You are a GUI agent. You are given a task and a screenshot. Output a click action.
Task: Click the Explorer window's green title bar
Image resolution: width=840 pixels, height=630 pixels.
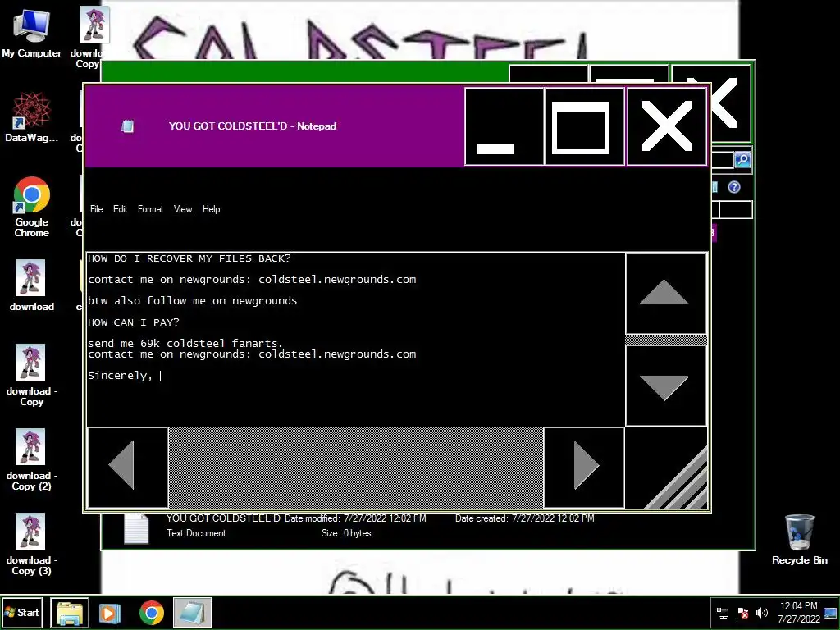tap(305, 72)
